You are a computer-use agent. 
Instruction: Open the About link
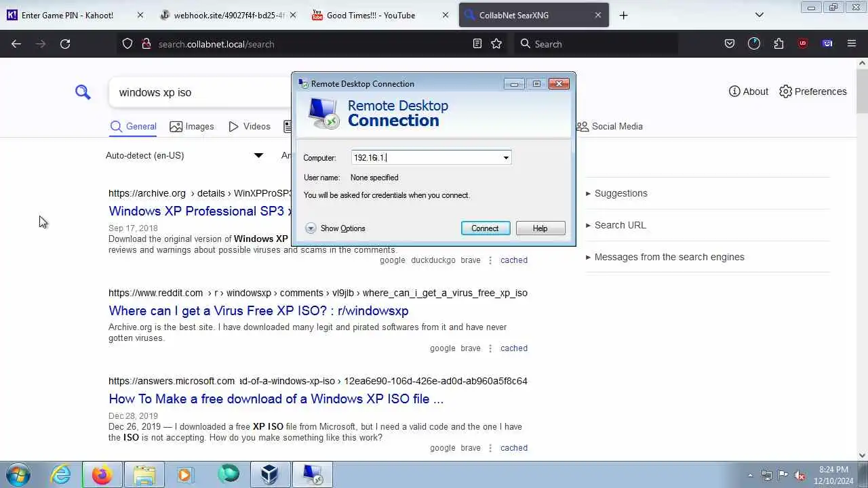pos(749,91)
